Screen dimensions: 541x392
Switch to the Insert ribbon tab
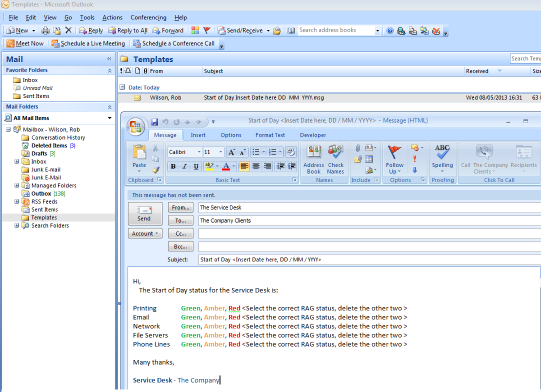coord(198,135)
